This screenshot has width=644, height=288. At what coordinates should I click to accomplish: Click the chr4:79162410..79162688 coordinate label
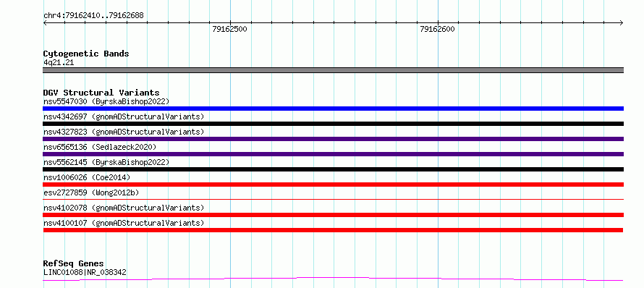[93, 16]
